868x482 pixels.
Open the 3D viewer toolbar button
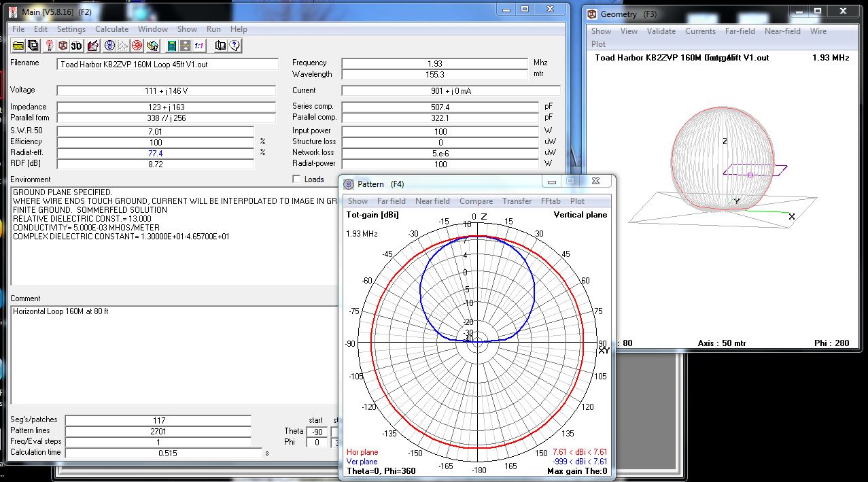point(76,46)
